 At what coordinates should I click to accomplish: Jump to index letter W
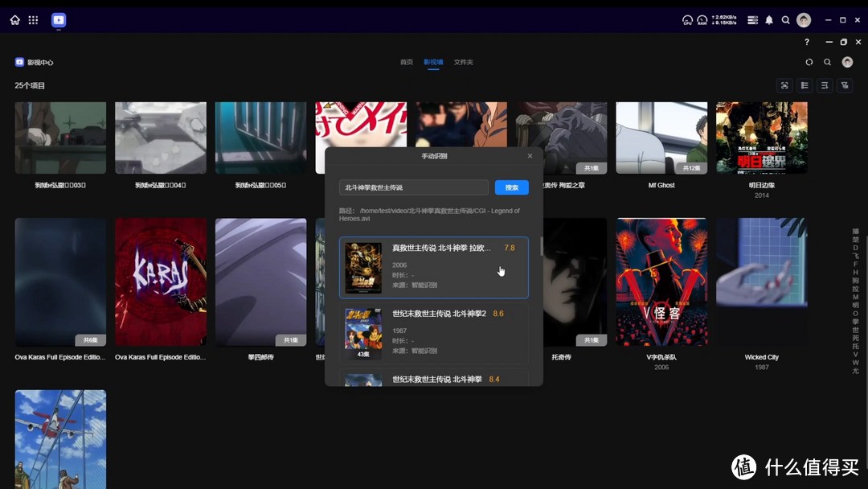pos(855,363)
